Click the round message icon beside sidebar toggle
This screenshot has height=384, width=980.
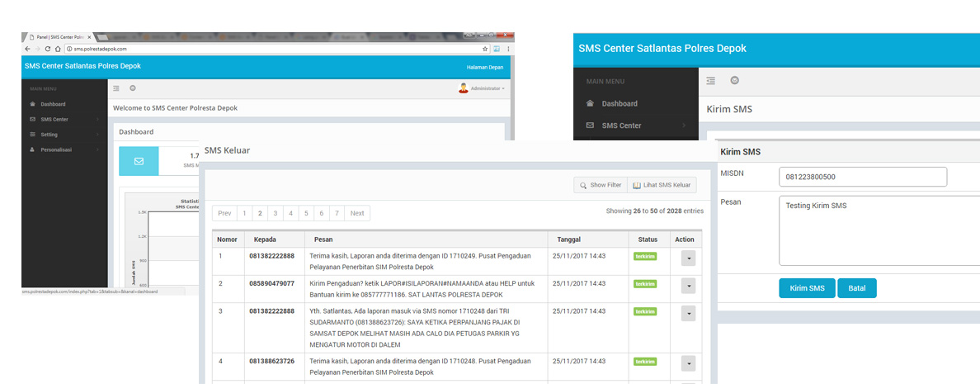(x=735, y=80)
